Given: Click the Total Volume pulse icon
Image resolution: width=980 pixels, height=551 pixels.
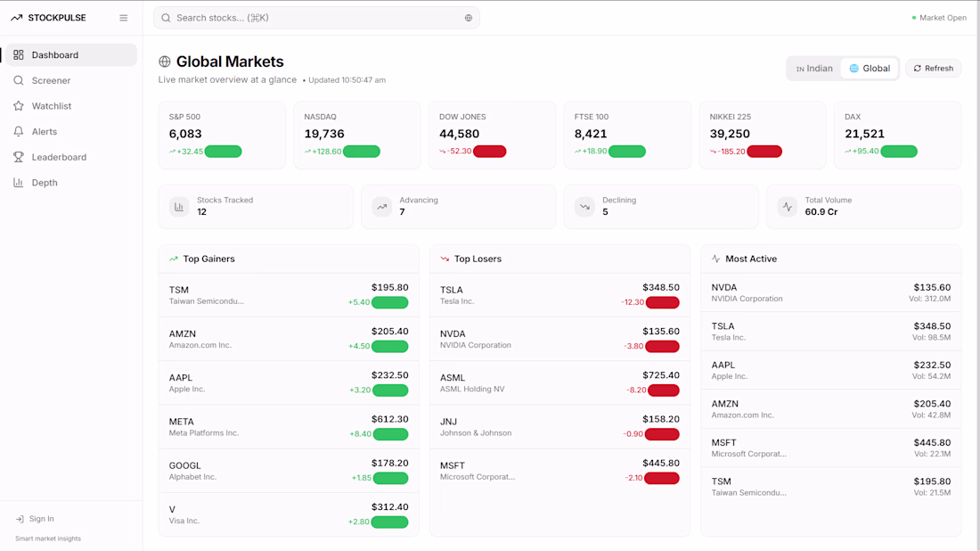Looking at the screenshot, I should tap(788, 206).
